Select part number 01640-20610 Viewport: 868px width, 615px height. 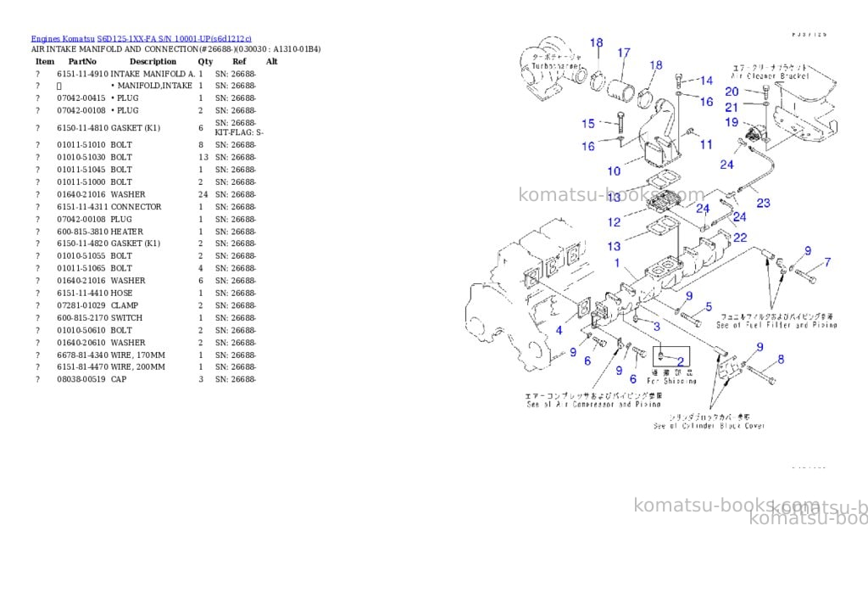pos(81,343)
